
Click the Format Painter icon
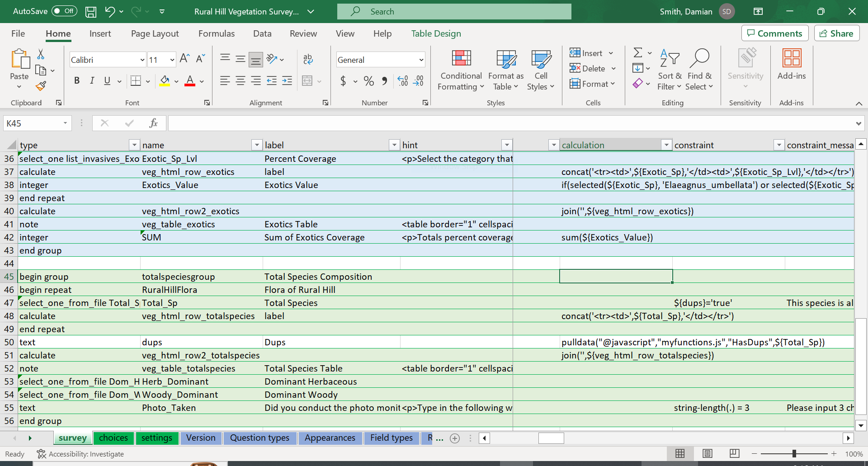coord(41,86)
